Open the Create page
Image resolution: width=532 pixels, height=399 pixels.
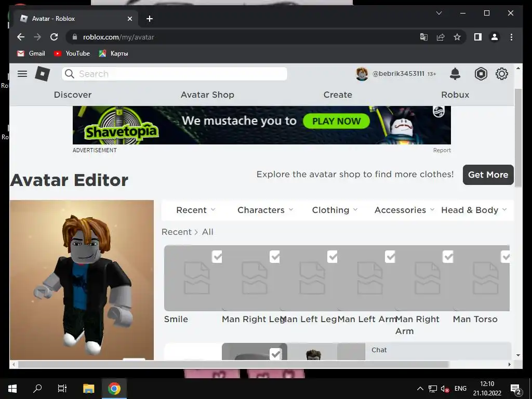pos(338,95)
